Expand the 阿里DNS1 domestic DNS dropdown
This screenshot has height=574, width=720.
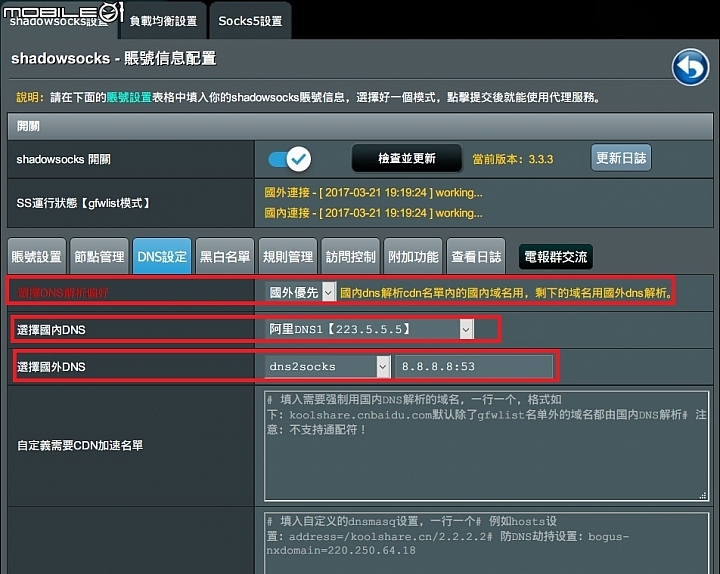(x=370, y=329)
